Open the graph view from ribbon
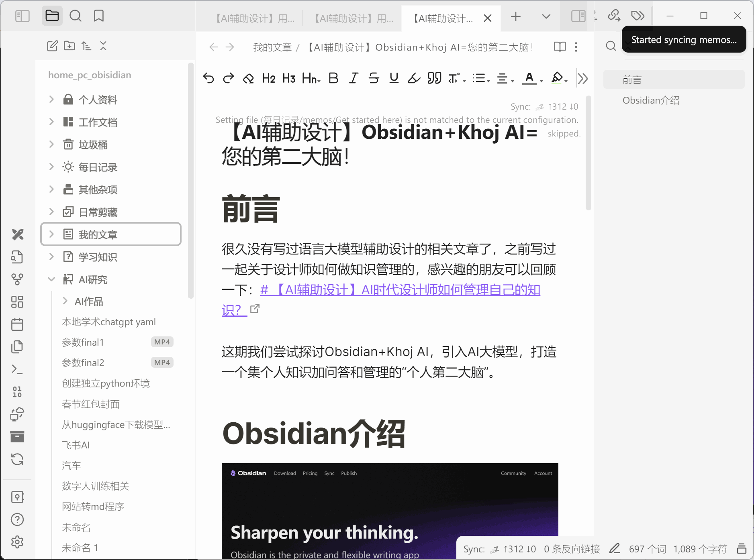 (17, 279)
